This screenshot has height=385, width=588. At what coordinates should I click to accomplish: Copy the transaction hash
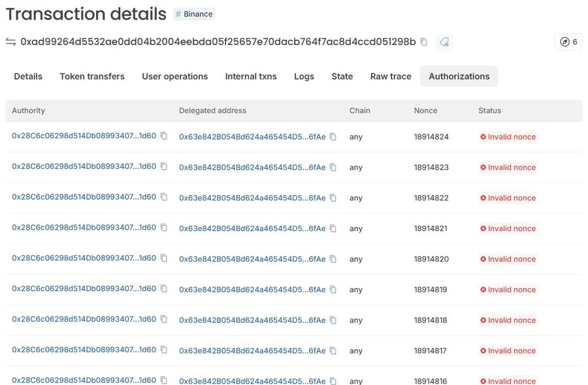[424, 42]
